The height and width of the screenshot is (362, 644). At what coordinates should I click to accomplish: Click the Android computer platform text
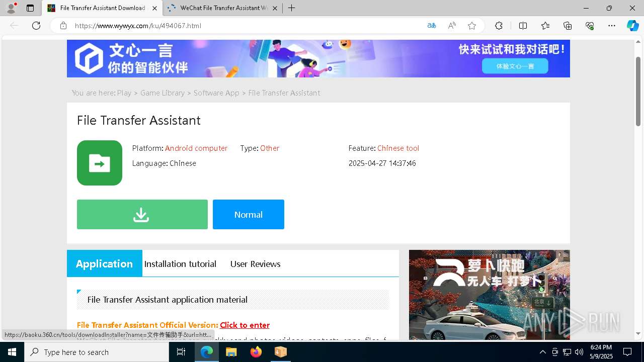[196, 148]
